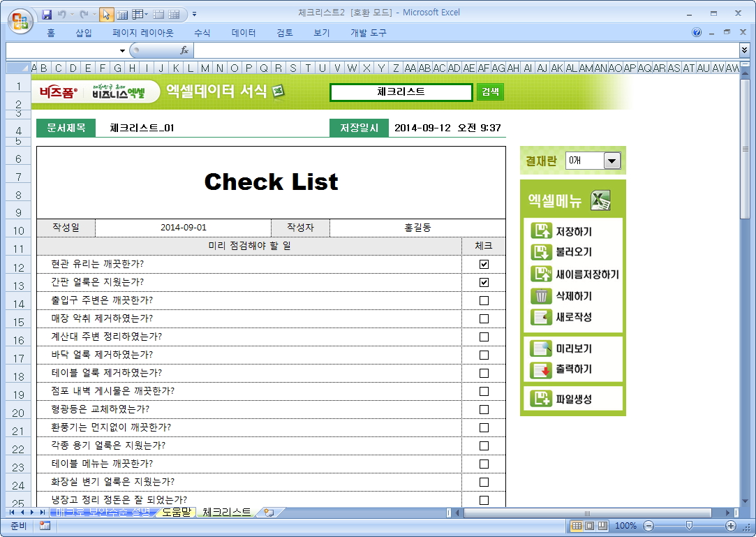756x537 pixels.
Task: Open the 홈 ribbon tab
Action: coord(51,33)
